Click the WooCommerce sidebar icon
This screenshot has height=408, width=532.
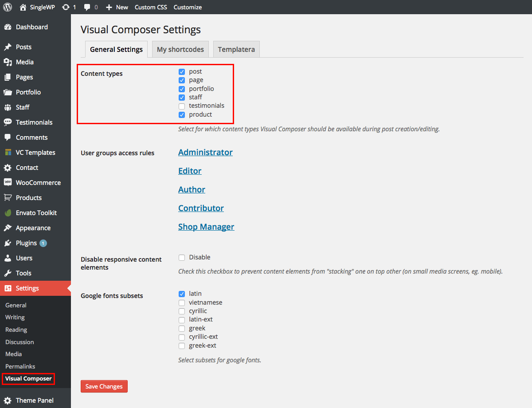[x=8, y=182]
